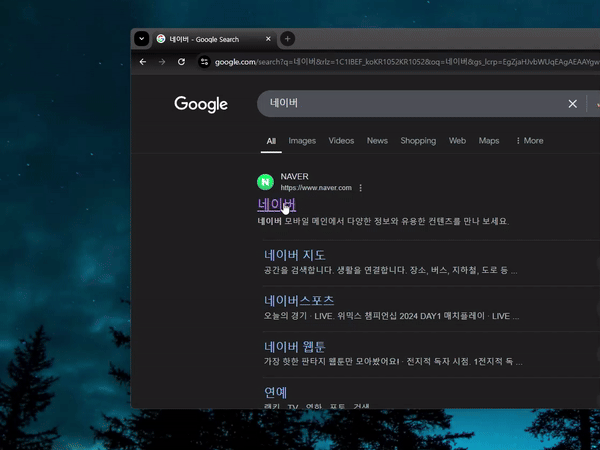This screenshot has width=600, height=450.
Task: Switch to the Videos tab
Action: coord(341,141)
